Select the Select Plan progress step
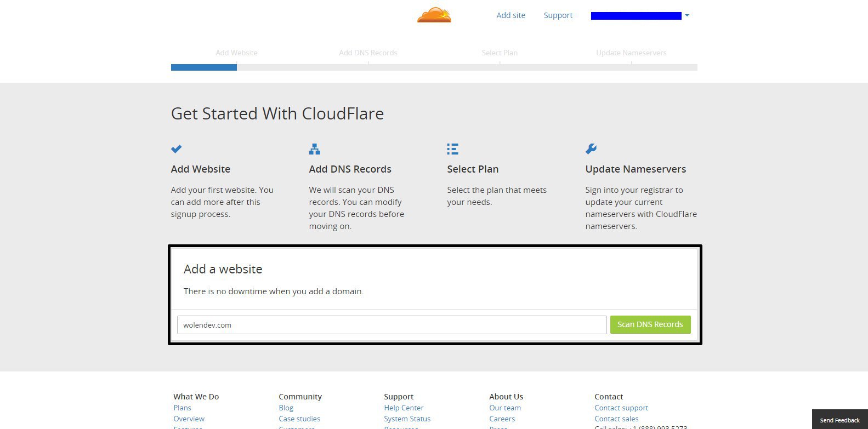Screen dimensions: 868x429 point(500,53)
